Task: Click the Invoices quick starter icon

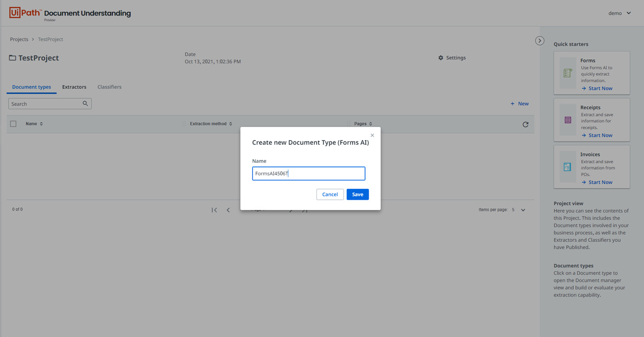Action: (567, 167)
